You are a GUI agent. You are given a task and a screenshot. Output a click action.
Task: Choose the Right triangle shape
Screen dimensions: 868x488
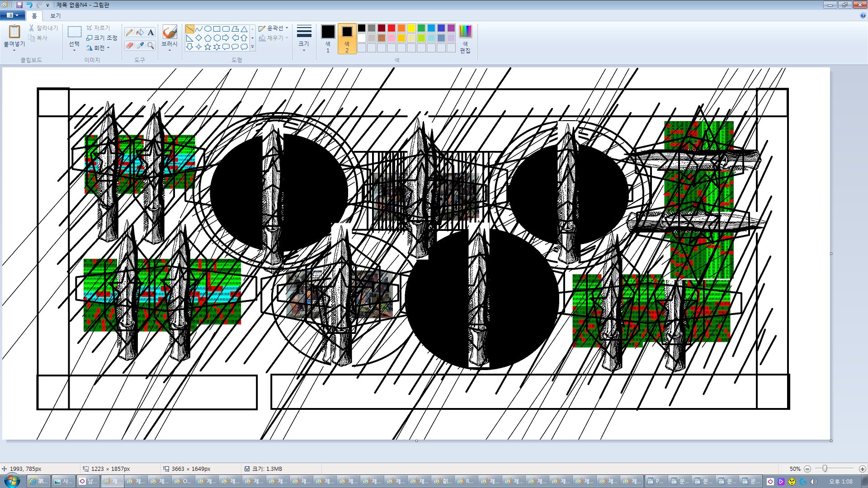coord(190,38)
